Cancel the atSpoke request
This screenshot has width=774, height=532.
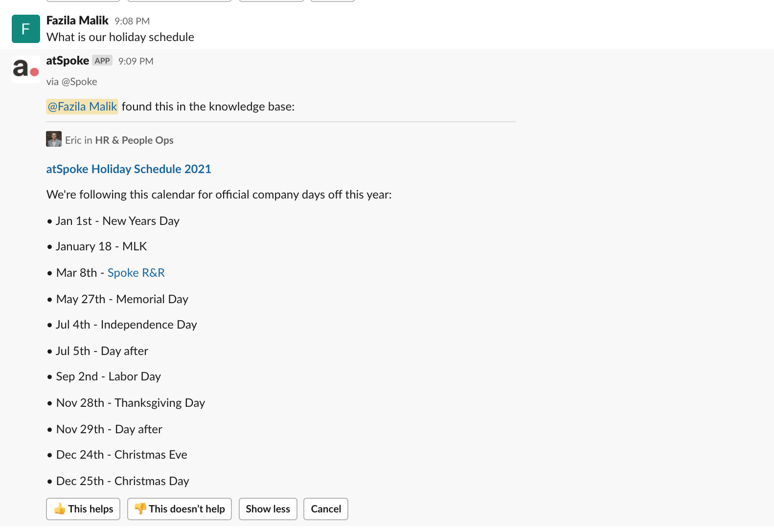[x=326, y=509]
